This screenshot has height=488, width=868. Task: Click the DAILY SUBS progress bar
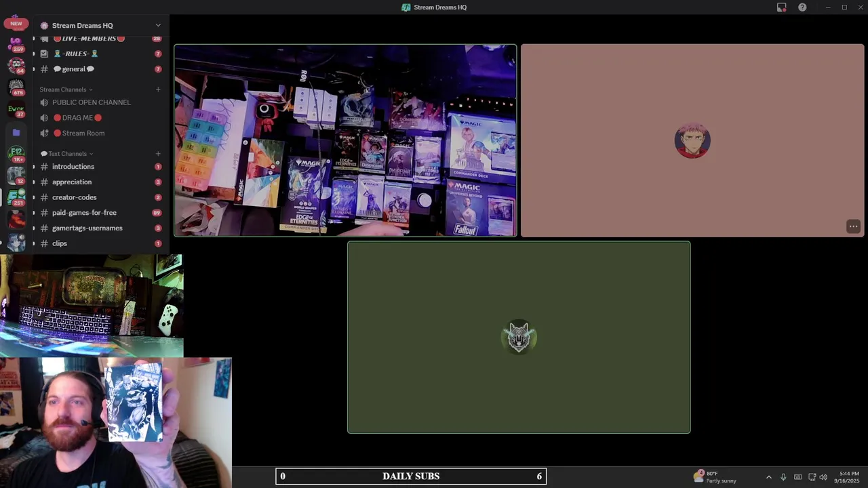[411, 476]
